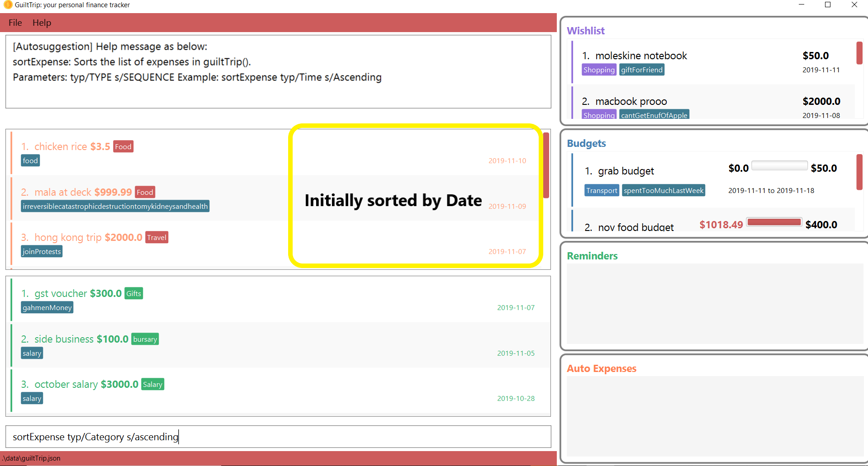Viewport: 868px width, 466px height.
Task: Click the Food category tag on mala at deck
Action: coord(145,192)
